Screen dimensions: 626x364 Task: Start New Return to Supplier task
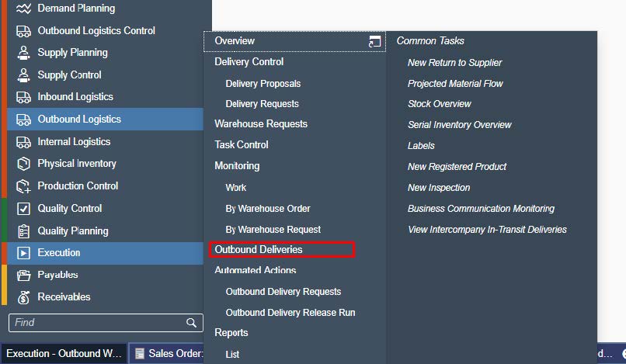(x=454, y=63)
